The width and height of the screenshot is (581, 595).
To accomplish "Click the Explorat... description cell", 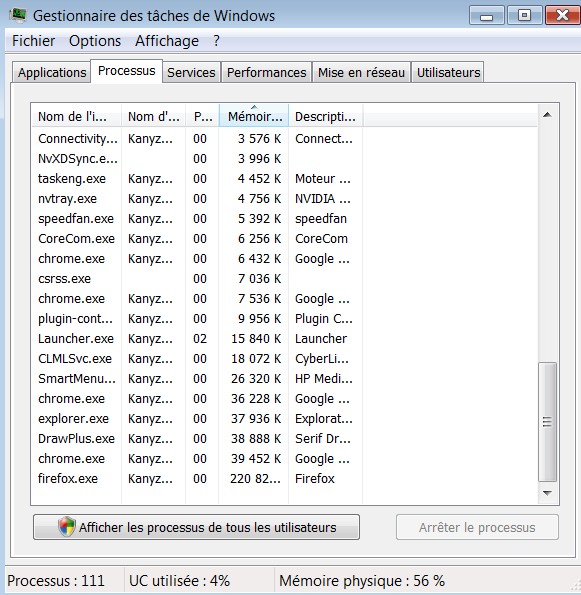I will click(324, 419).
